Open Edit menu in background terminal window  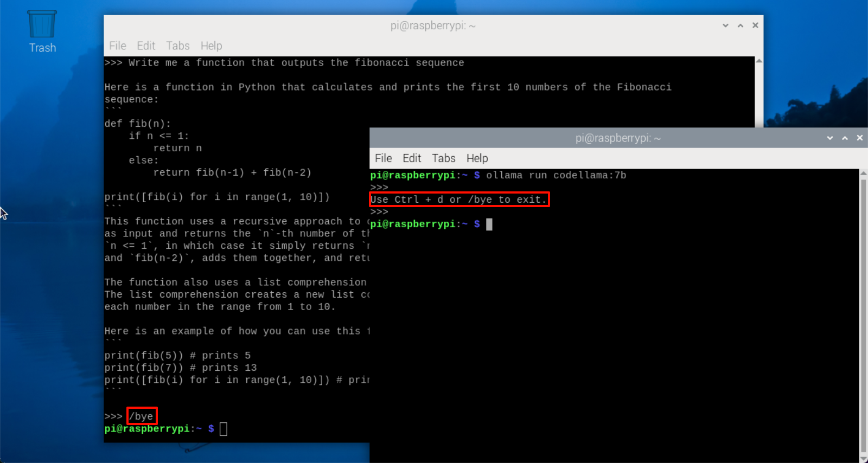[x=146, y=46]
